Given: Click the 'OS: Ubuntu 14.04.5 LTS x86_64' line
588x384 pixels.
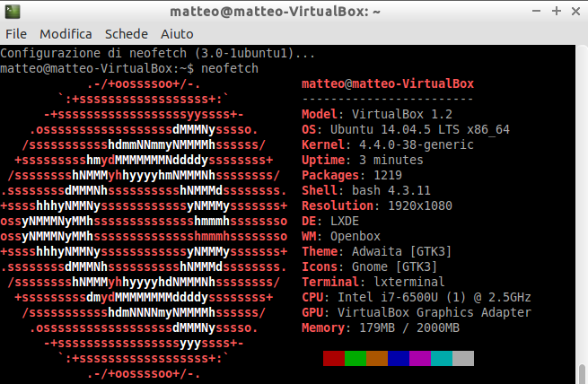Looking at the screenshot, I should (x=406, y=129).
